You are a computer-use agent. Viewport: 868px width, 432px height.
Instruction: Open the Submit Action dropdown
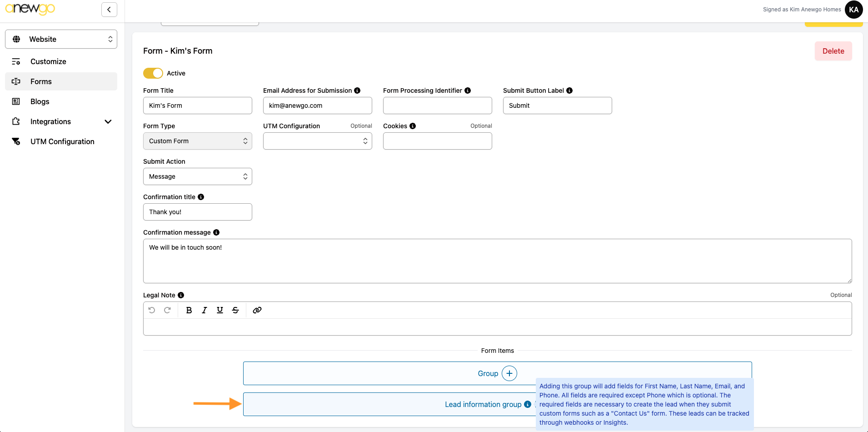[x=197, y=176]
